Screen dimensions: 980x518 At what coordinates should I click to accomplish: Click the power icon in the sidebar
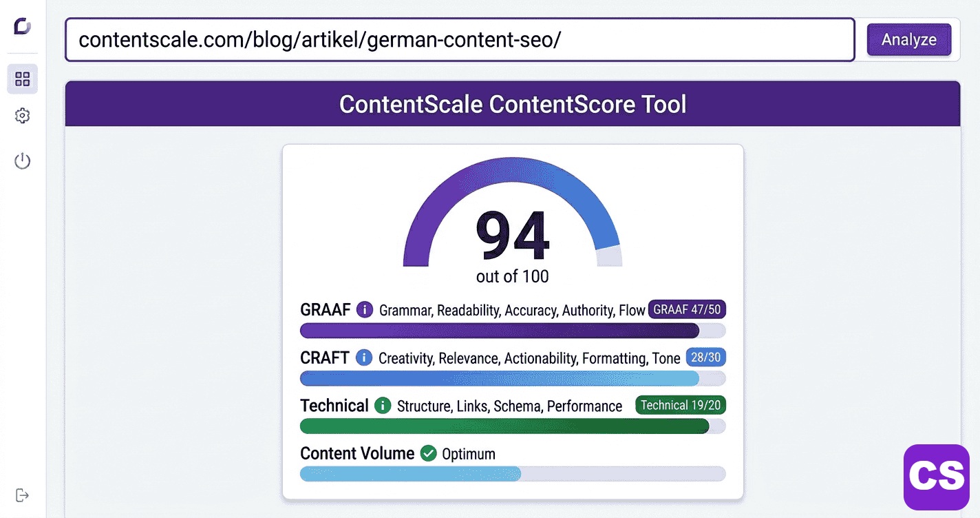(22, 160)
